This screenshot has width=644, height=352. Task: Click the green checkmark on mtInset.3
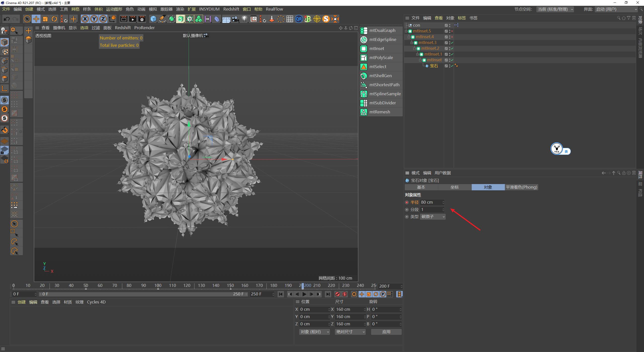452,43
